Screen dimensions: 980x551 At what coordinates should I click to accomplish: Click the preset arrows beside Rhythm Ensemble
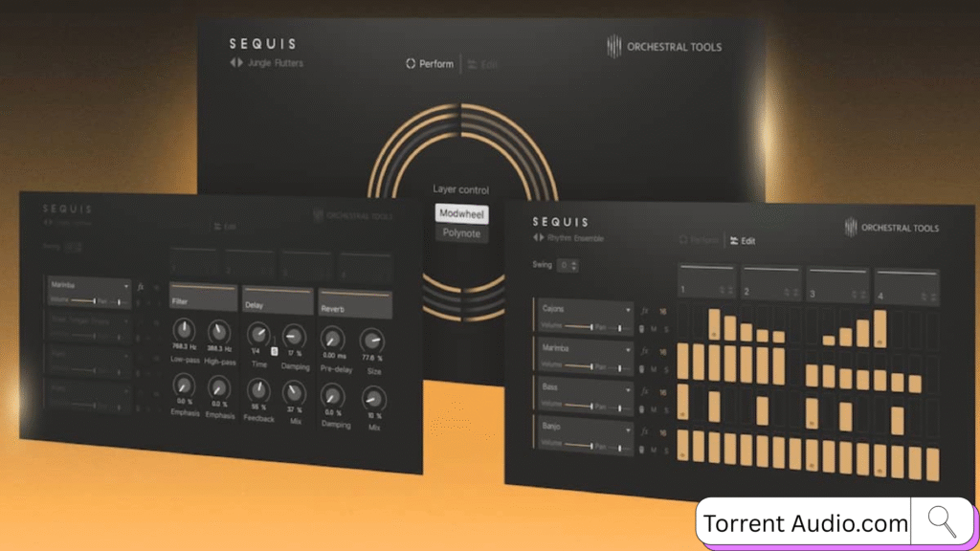[x=538, y=237]
